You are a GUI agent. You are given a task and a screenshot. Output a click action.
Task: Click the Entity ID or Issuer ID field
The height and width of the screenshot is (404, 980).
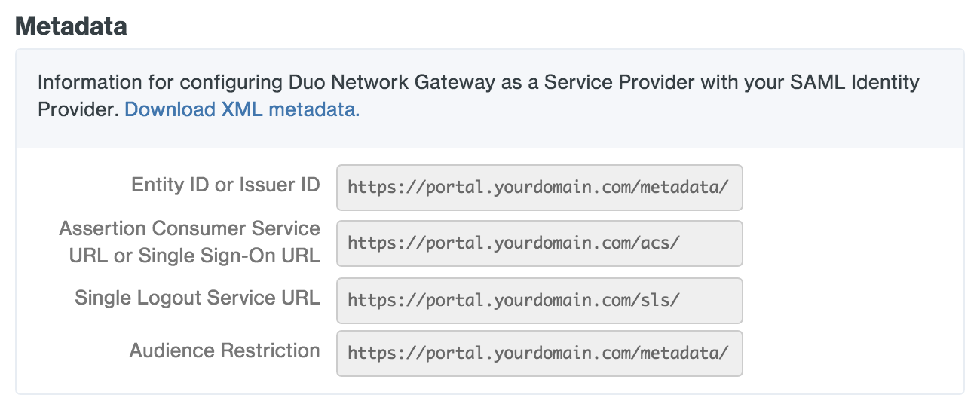click(539, 188)
